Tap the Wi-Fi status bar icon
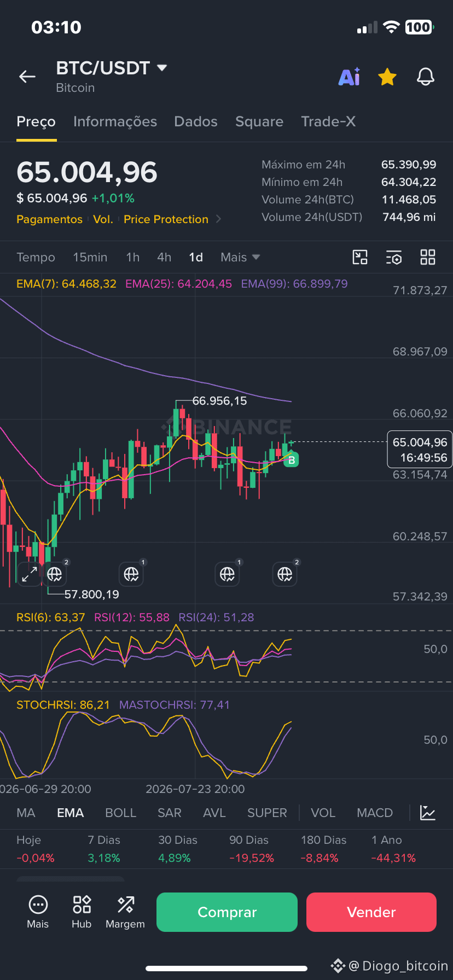The height and width of the screenshot is (980, 453). pos(391,27)
